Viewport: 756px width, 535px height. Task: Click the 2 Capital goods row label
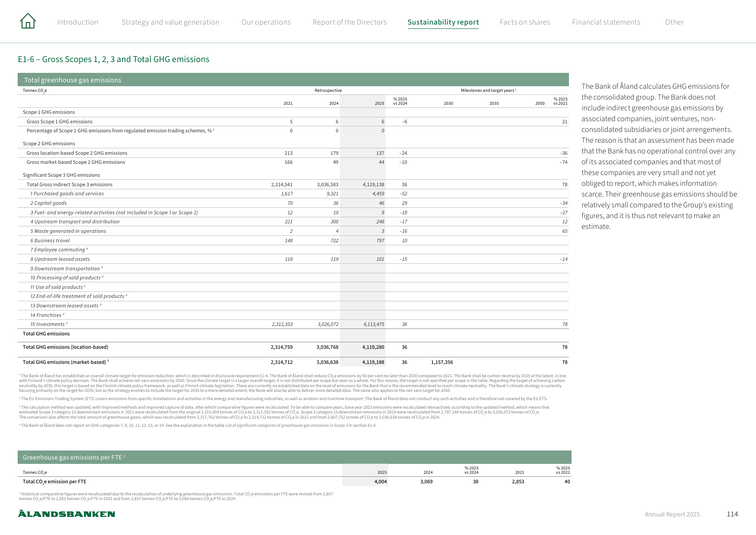[x=48, y=203]
